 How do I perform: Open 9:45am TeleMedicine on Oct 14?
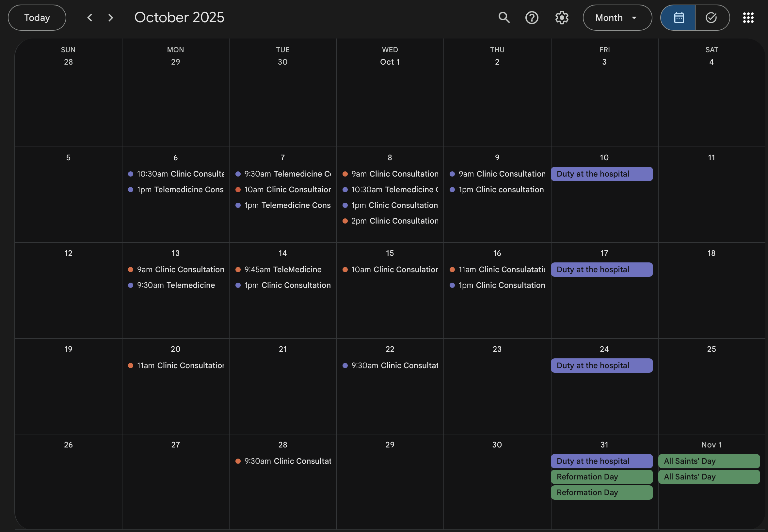click(283, 270)
